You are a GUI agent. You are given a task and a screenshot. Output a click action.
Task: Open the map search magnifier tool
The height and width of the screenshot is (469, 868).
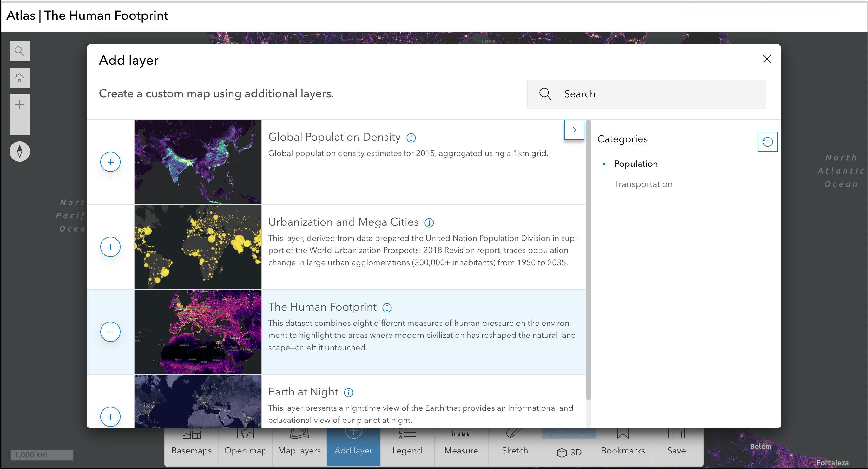point(20,51)
